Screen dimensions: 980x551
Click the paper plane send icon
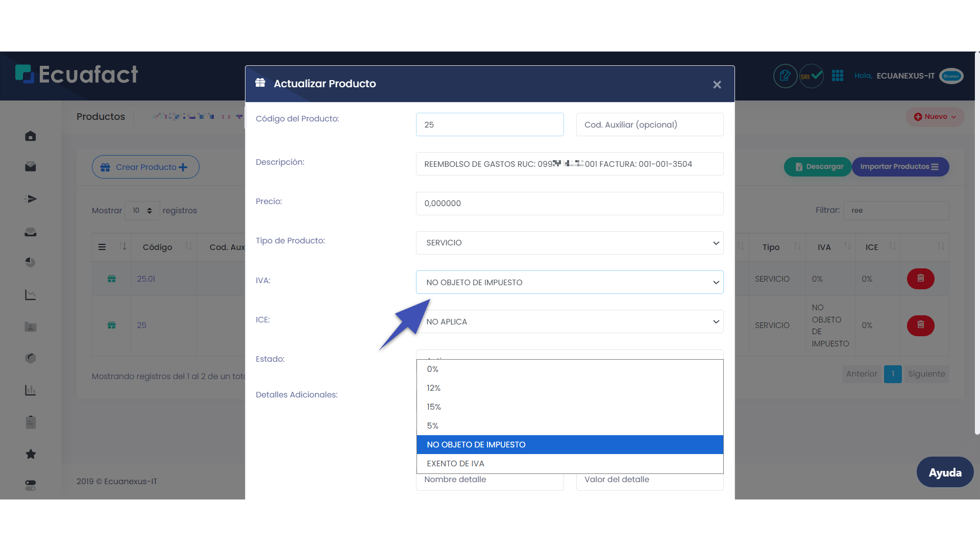point(31,199)
